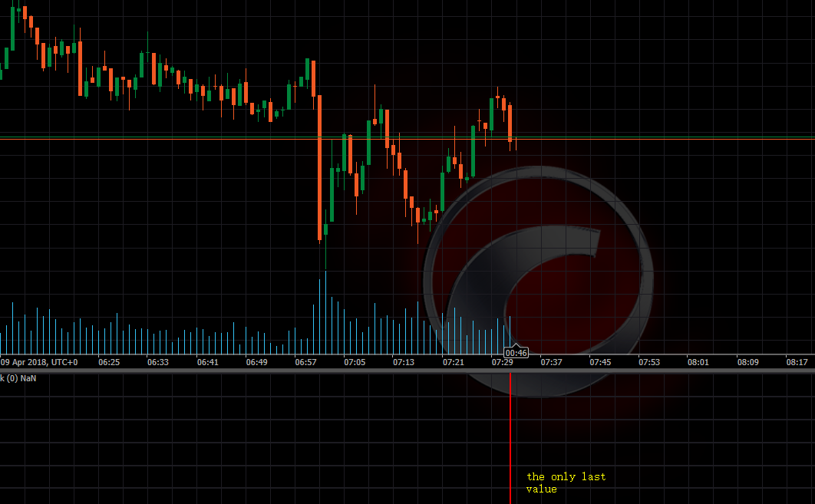
Task: Select the red vertical line in the indicator panel
Action: [510, 439]
